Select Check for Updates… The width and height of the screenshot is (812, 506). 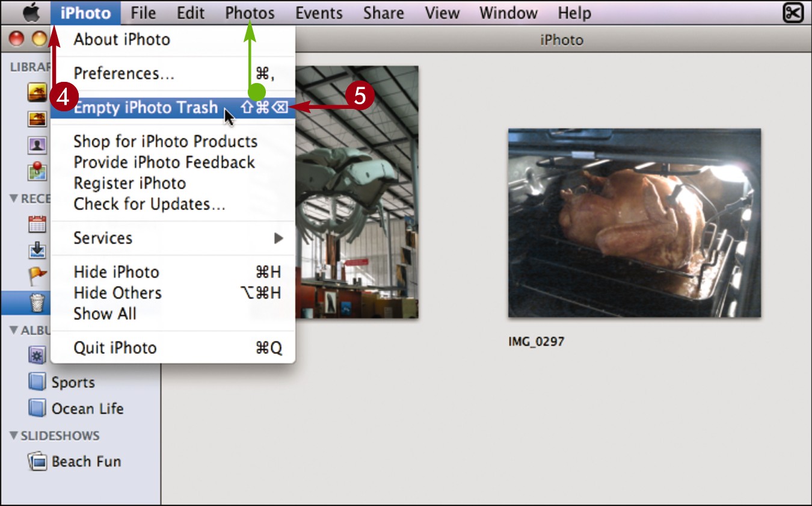[173, 204]
